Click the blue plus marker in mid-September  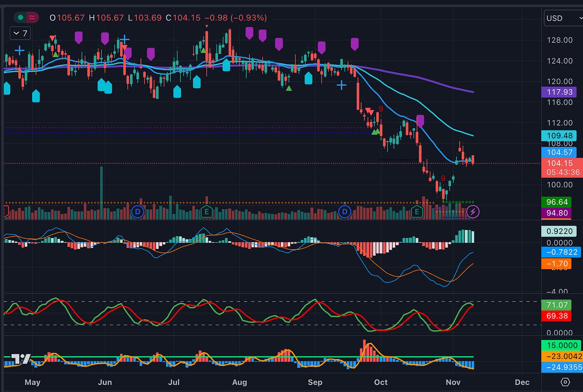pyautogui.click(x=341, y=85)
